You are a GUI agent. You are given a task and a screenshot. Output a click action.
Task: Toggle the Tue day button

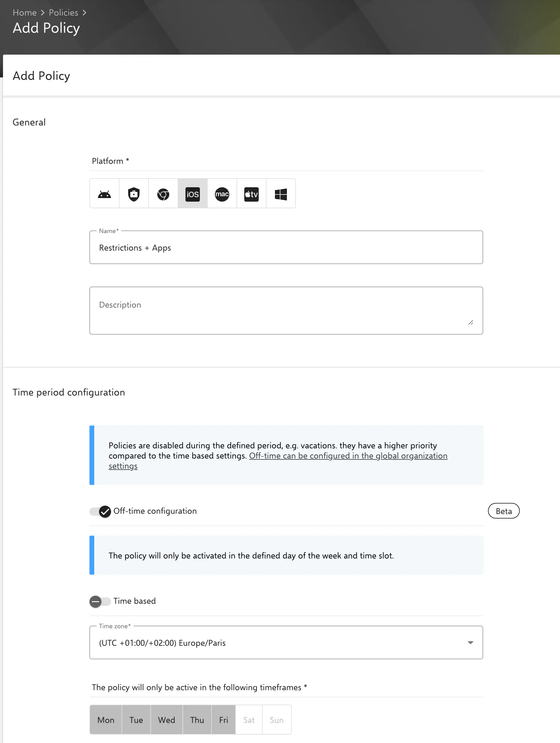pos(136,720)
